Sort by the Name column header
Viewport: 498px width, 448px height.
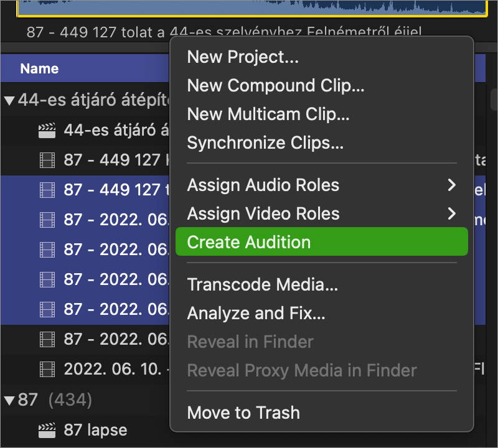pos(39,68)
